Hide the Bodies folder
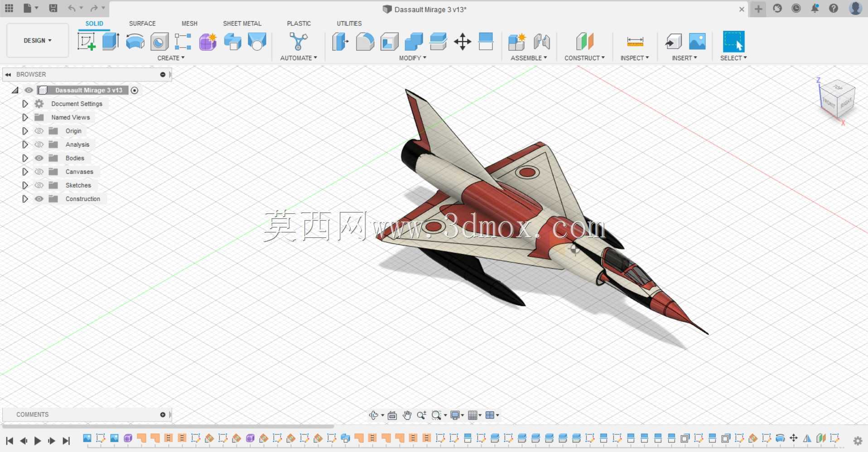The width and height of the screenshot is (868, 452). click(39, 158)
